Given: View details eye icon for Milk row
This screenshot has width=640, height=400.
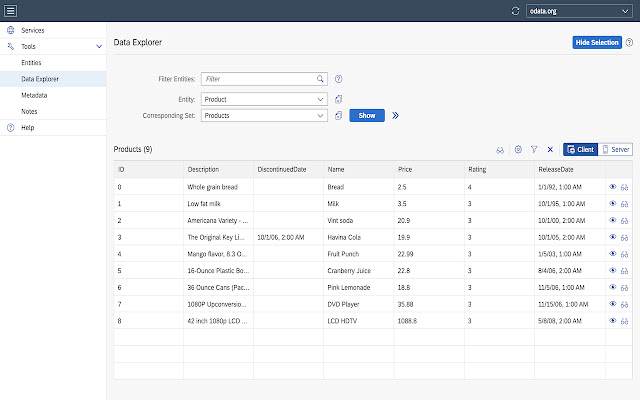Looking at the screenshot, I should point(612,204).
